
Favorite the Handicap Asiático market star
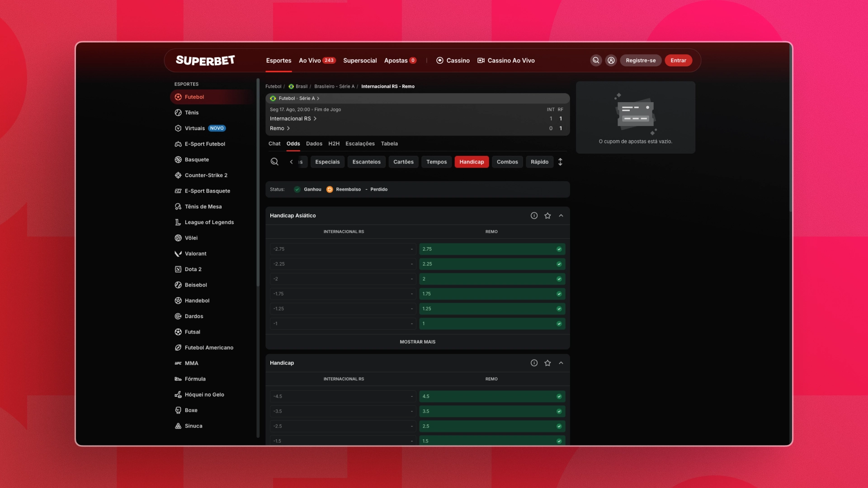547,216
